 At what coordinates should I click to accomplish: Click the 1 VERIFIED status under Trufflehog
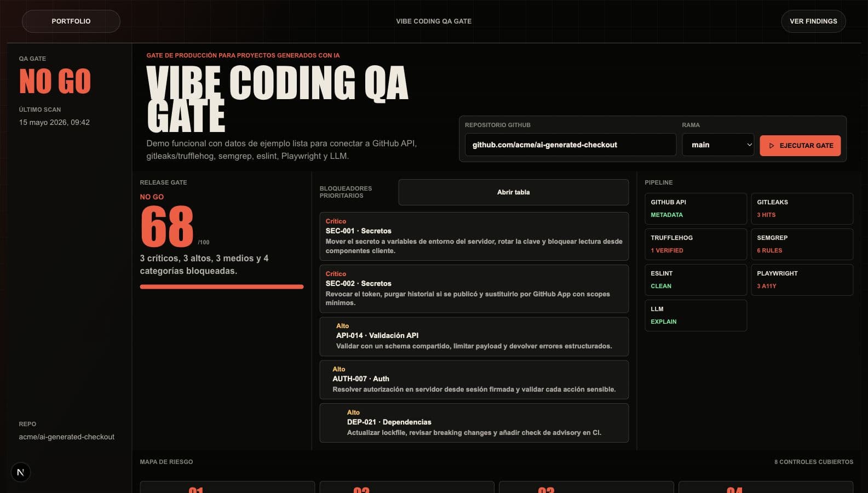click(667, 250)
